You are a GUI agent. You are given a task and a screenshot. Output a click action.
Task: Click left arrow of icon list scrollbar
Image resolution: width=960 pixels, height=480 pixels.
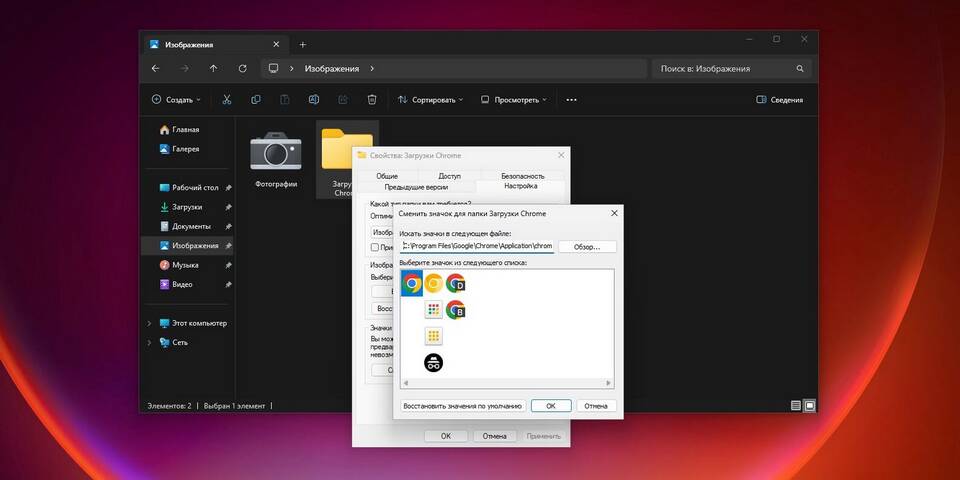point(405,383)
